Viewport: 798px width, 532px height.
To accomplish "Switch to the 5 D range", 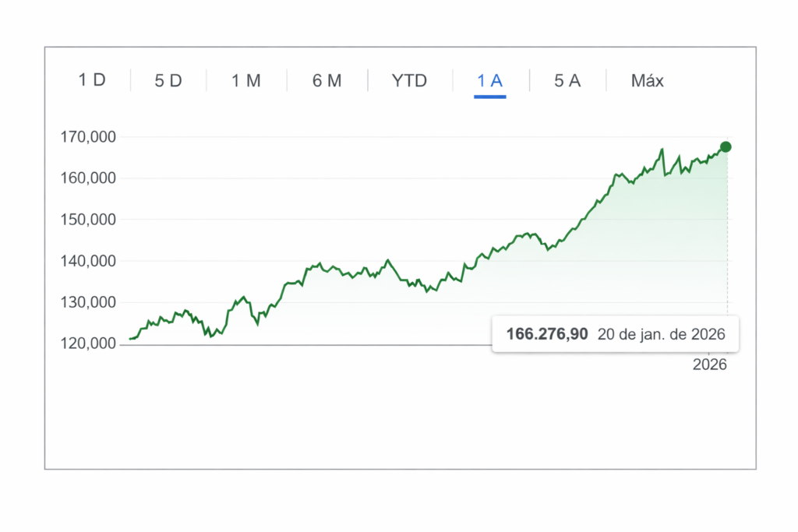I will [x=168, y=80].
